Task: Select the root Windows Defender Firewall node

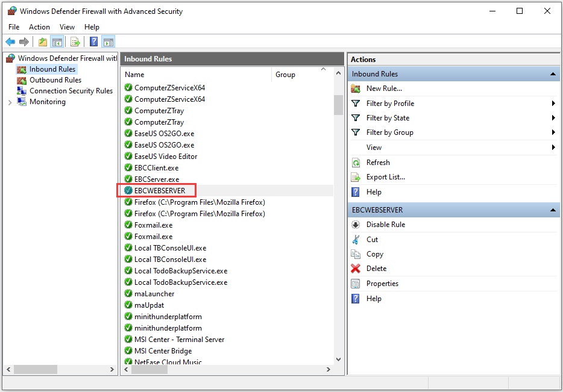Action: [x=68, y=58]
